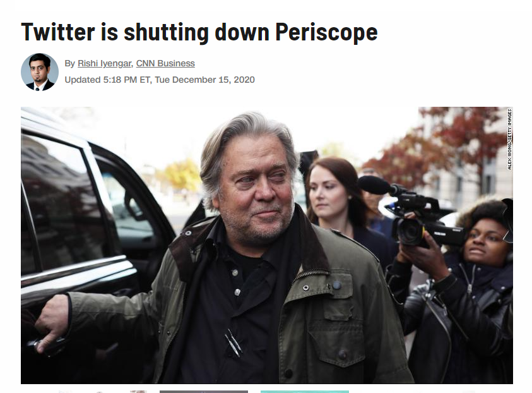Select the first light-colored thumbnail below the photo
The image size is (532, 393).
coord(102,392)
